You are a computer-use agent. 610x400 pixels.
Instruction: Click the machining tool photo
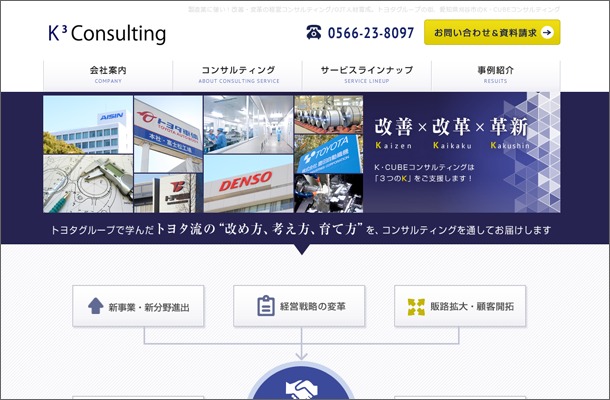coord(329,193)
